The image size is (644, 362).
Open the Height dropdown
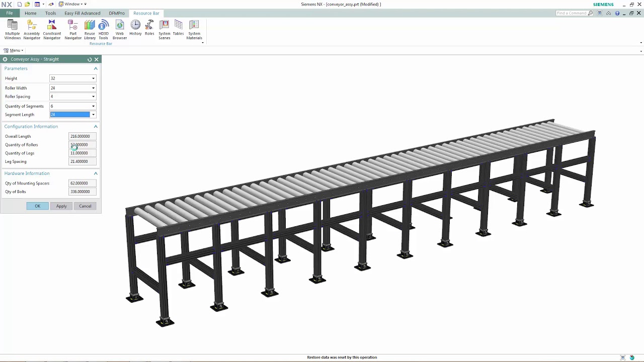click(93, 78)
